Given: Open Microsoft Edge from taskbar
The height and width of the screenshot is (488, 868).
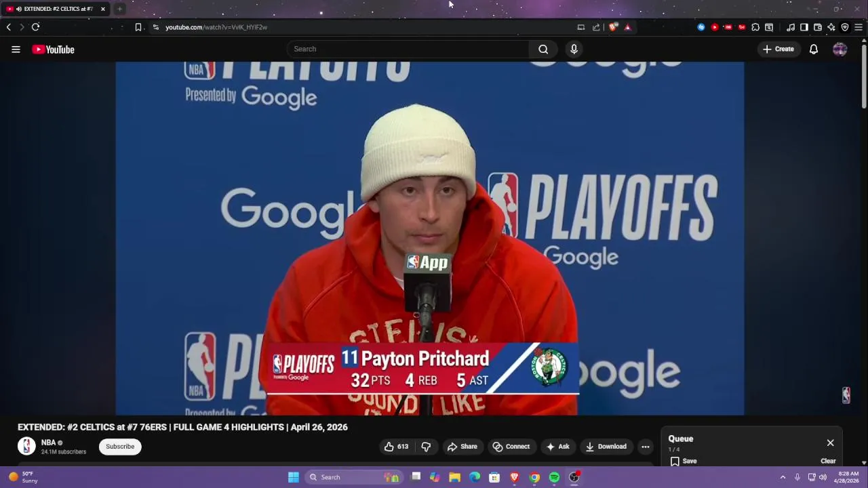Looking at the screenshot, I should point(475,477).
